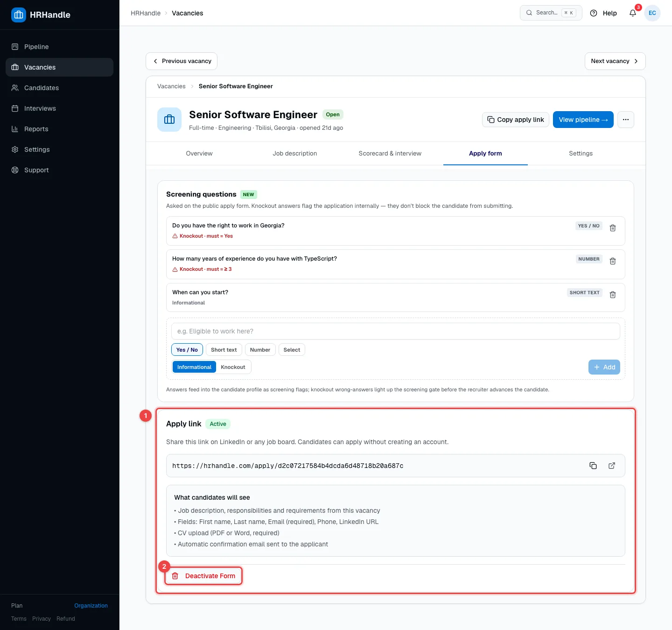
Task: Open the vacancy Settings tab
Action: tap(581, 154)
